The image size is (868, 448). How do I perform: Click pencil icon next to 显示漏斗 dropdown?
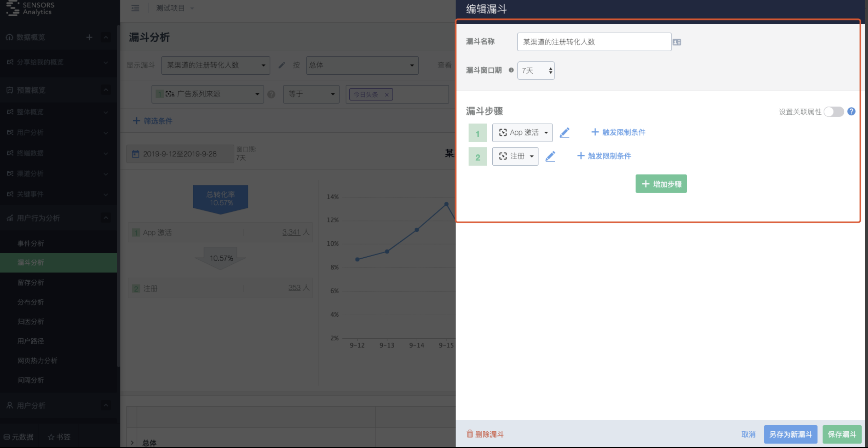tap(282, 65)
